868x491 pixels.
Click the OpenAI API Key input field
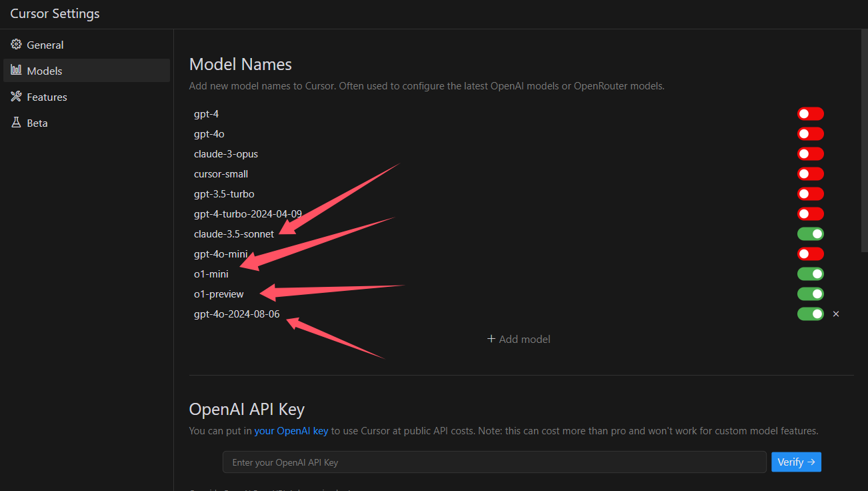[x=495, y=462]
